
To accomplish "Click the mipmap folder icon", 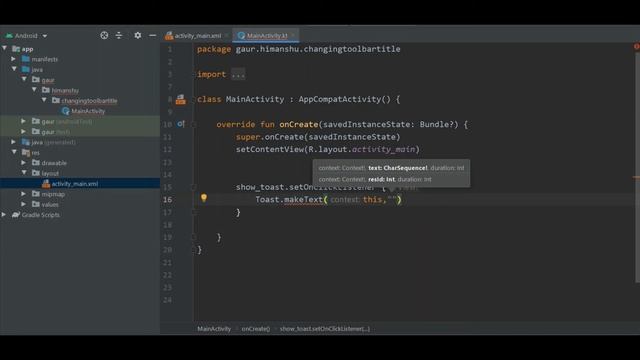I will coord(36,194).
